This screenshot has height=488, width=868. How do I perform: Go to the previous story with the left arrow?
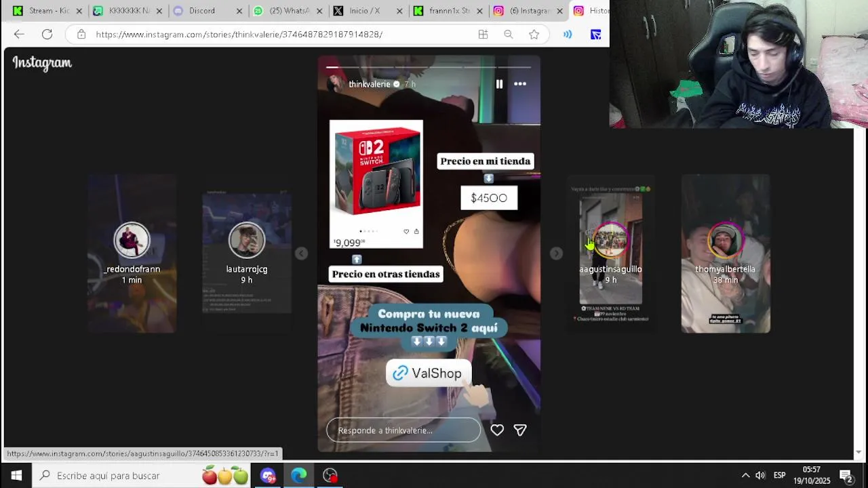[301, 253]
